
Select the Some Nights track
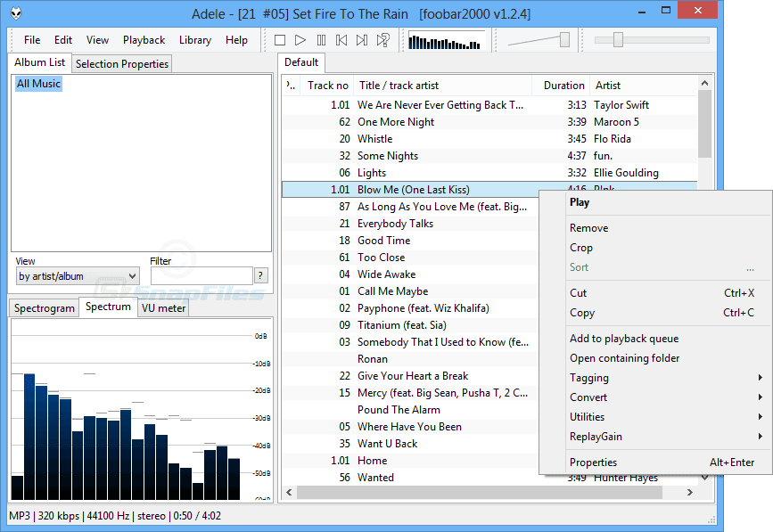tap(489, 156)
